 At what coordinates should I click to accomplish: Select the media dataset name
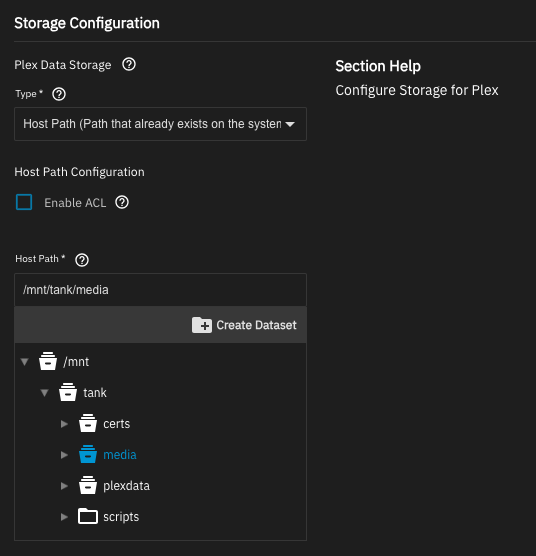click(x=120, y=455)
